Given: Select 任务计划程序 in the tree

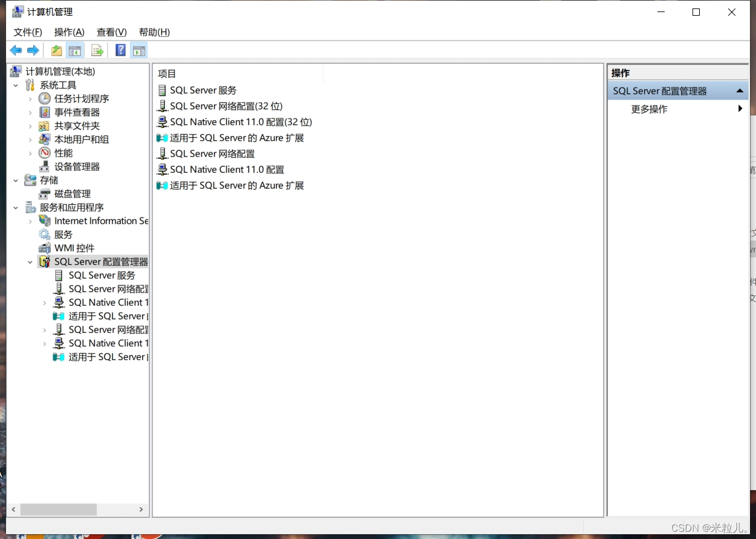Looking at the screenshot, I should pos(82,98).
